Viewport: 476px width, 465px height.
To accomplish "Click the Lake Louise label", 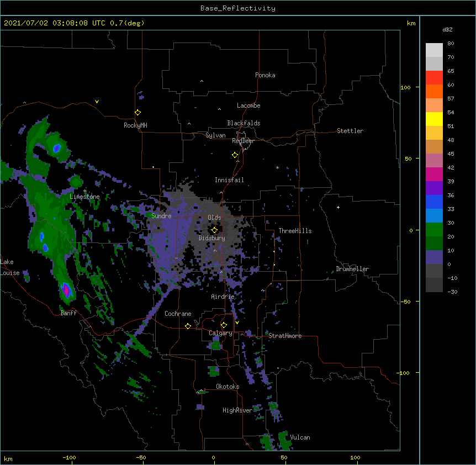I will tap(10, 267).
